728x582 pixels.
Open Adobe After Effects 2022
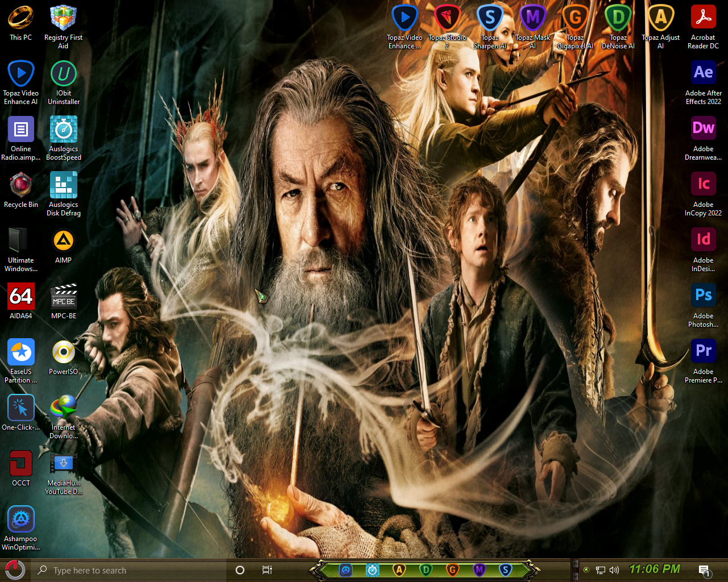coord(703,82)
